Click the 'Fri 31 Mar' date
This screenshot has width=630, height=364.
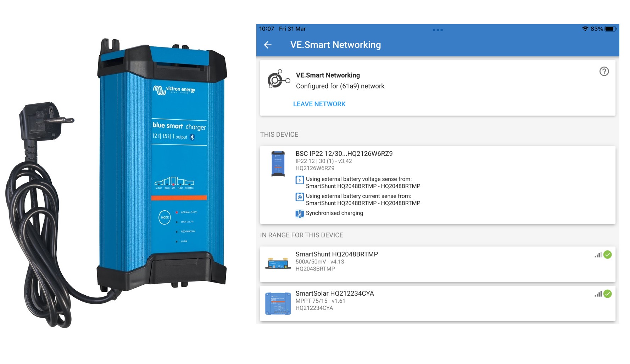(292, 29)
